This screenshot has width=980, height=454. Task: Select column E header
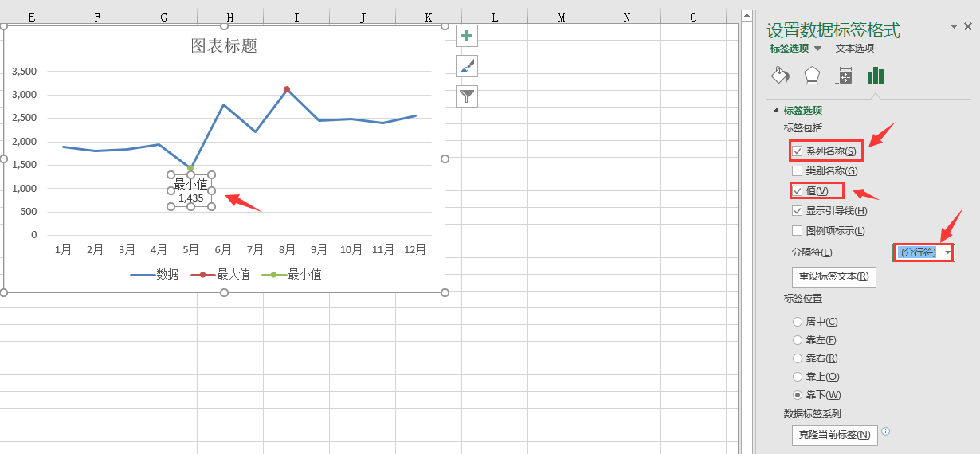(x=32, y=17)
